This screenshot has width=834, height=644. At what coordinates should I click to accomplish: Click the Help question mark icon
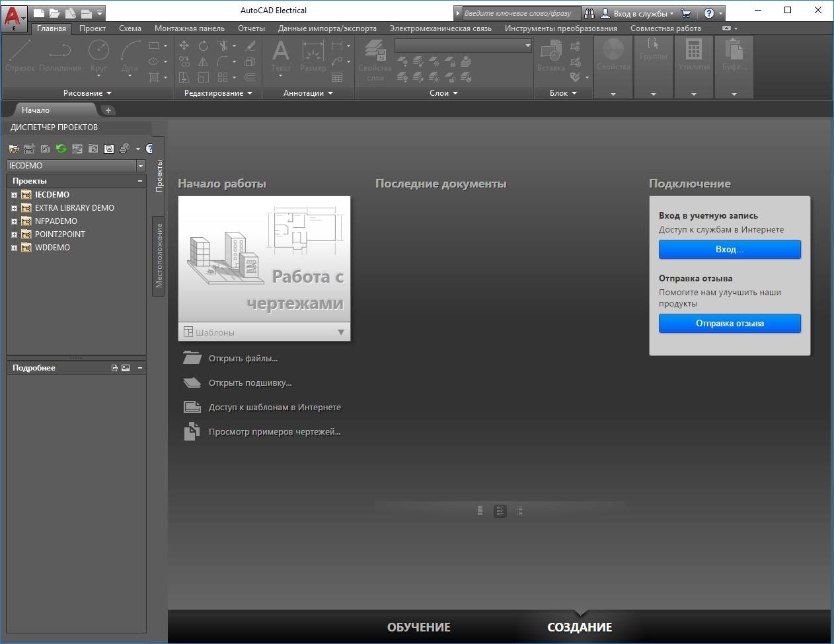click(709, 13)
